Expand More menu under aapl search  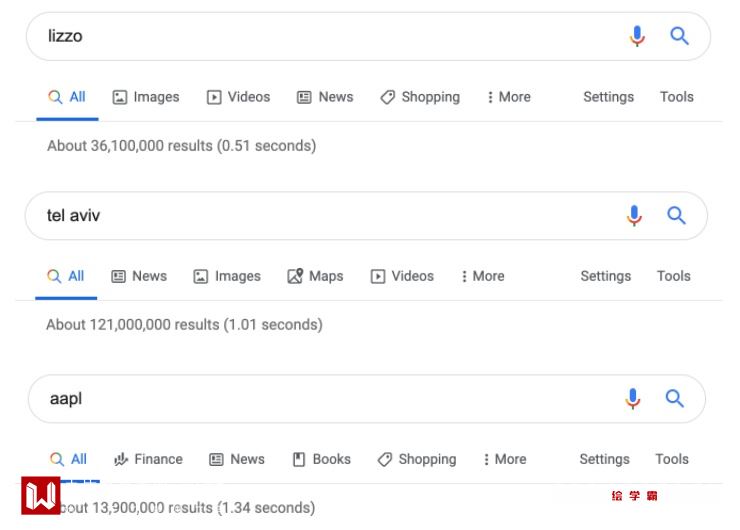click(505, 459)
